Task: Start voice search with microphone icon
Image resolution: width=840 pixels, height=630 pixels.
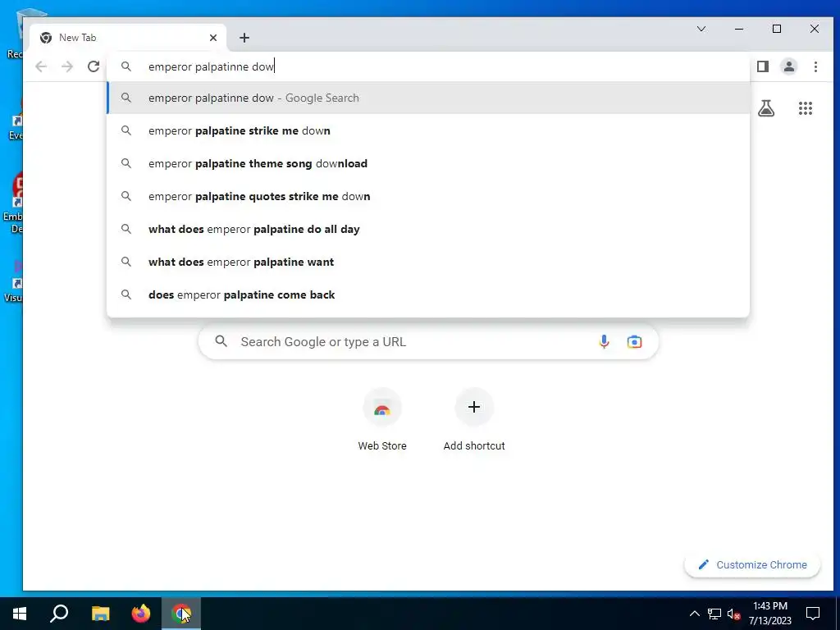Action: pyautogui.click(x=604, y=342)
